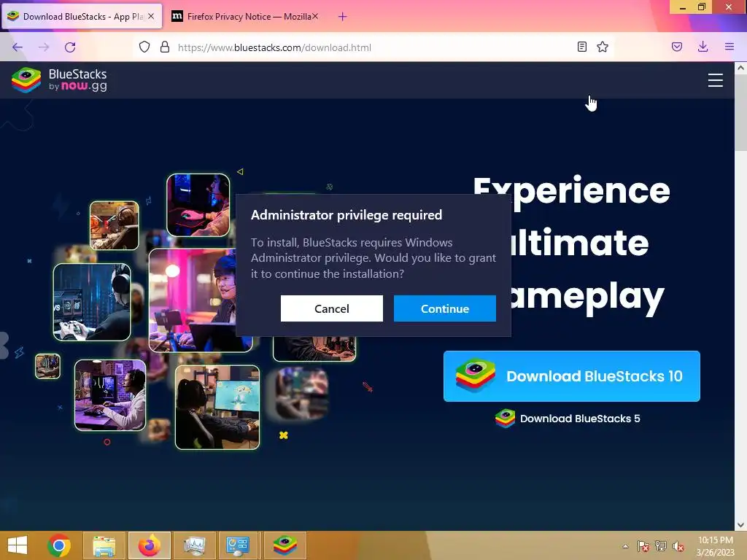Click the page scrollbar up arrow

click(x=740, y=68)
